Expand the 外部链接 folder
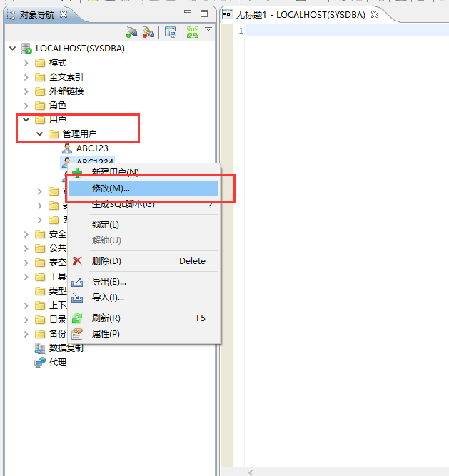Image resolution: width=449 pixels, height=476 pixels. (26, 91)
